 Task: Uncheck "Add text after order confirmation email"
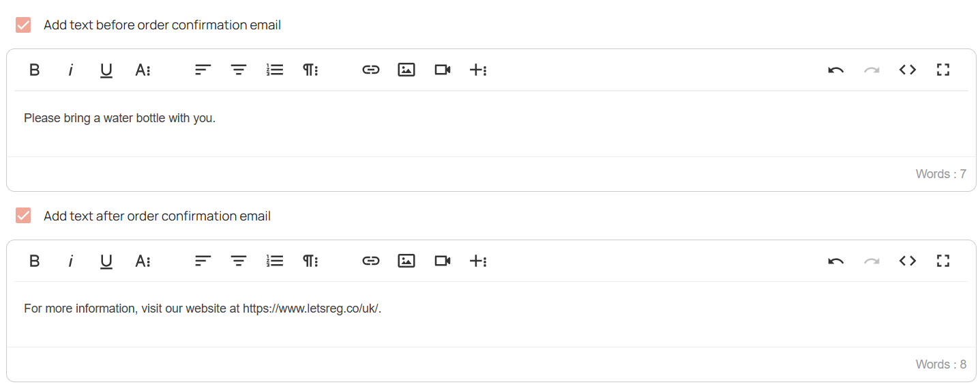coord(23,216)
